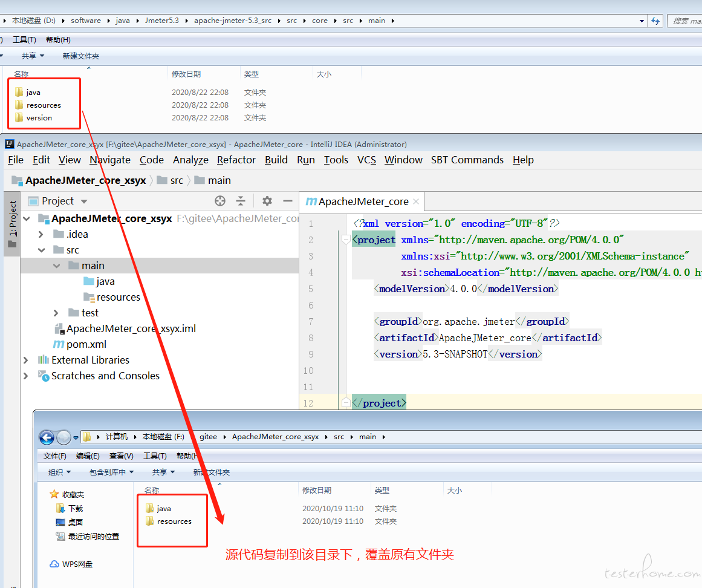The height and width of the screenshot is (588, 702).
Task: Click the locate/scroll-from-source target icon in Project panel
Action: coord(220,201)
